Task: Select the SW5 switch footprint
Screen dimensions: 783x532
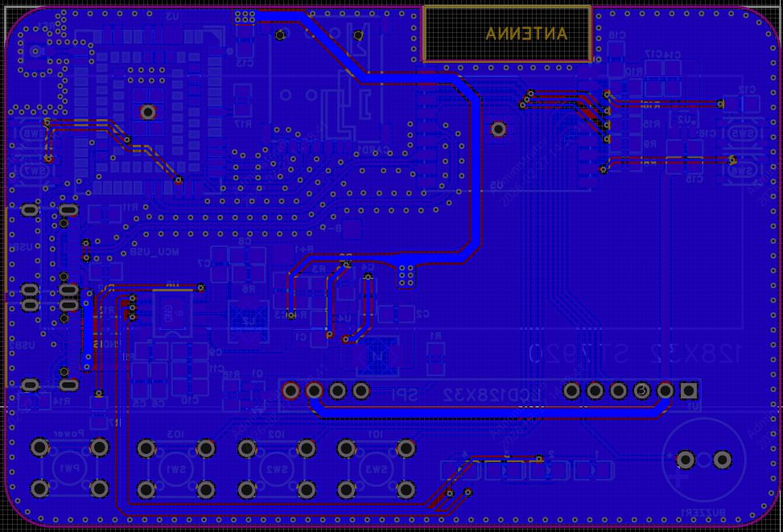Action: point(740,134)
